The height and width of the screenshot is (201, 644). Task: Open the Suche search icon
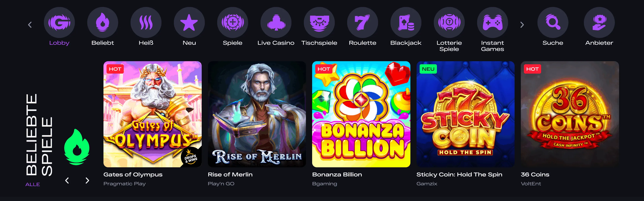[553, 22]
